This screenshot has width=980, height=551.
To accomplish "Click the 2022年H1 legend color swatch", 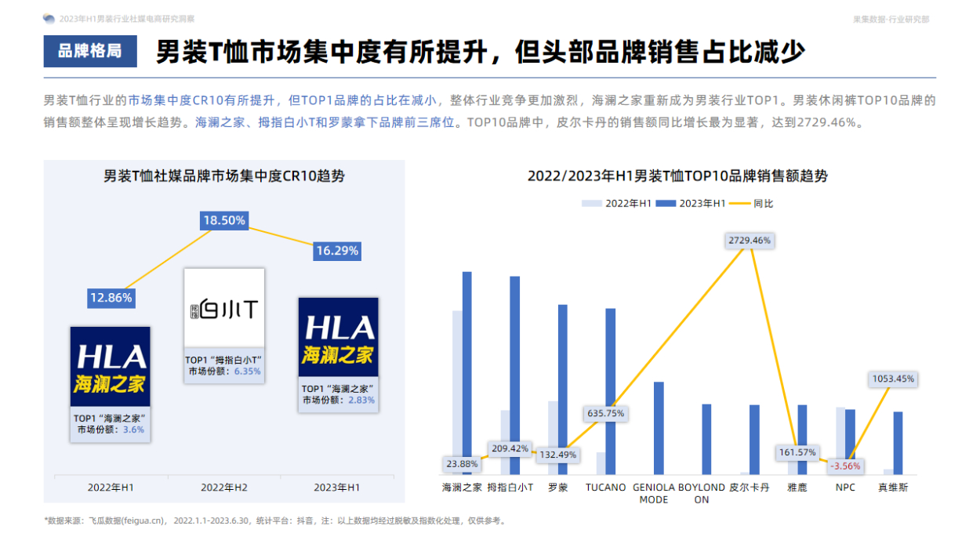I will tap(592, 203).
